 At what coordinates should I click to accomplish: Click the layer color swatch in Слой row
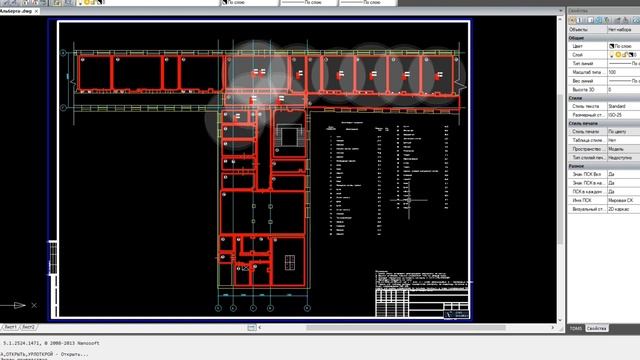[x=631, y=55]
